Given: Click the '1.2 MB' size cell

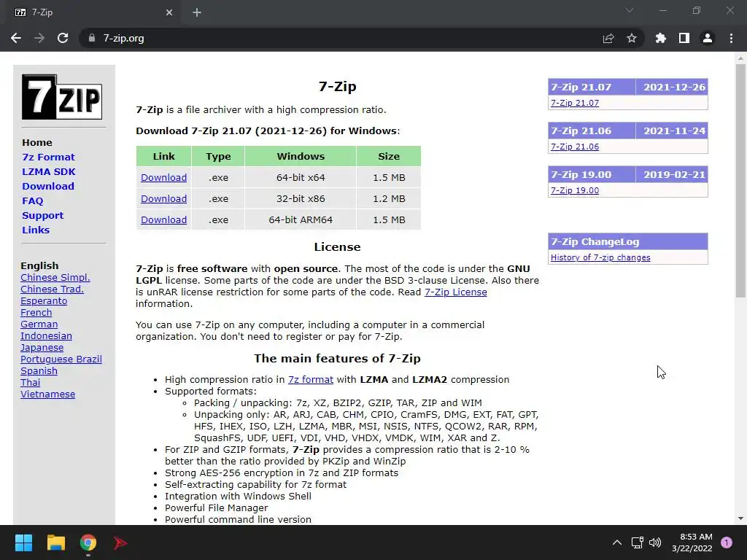Looking at the screenshot, I should (389, 198).
